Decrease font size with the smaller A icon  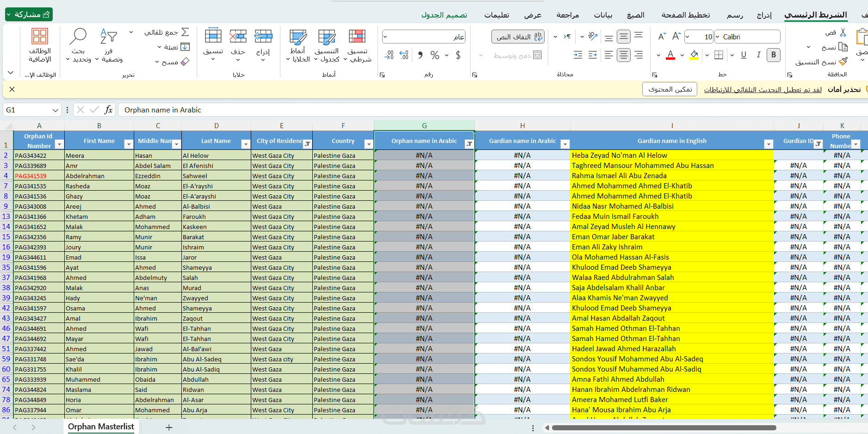click(x=662, y=37)
